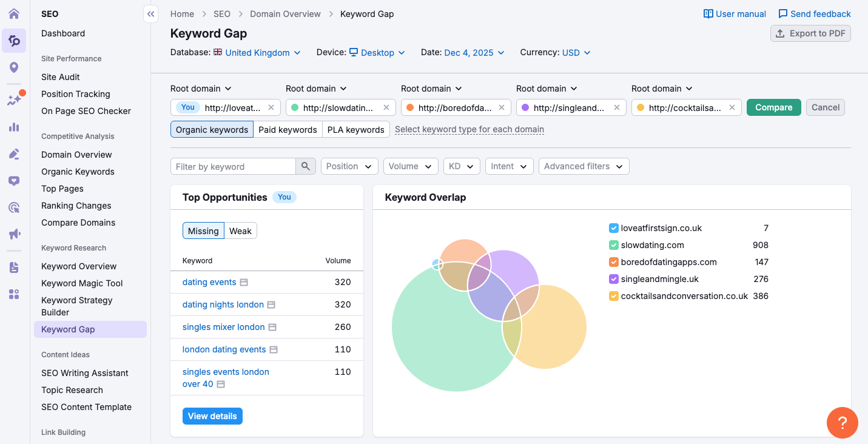This screenshot has height=444, width=868.
Task: Uncheck slowdating.com in overlap legend
Action: [x=613, y=245]
